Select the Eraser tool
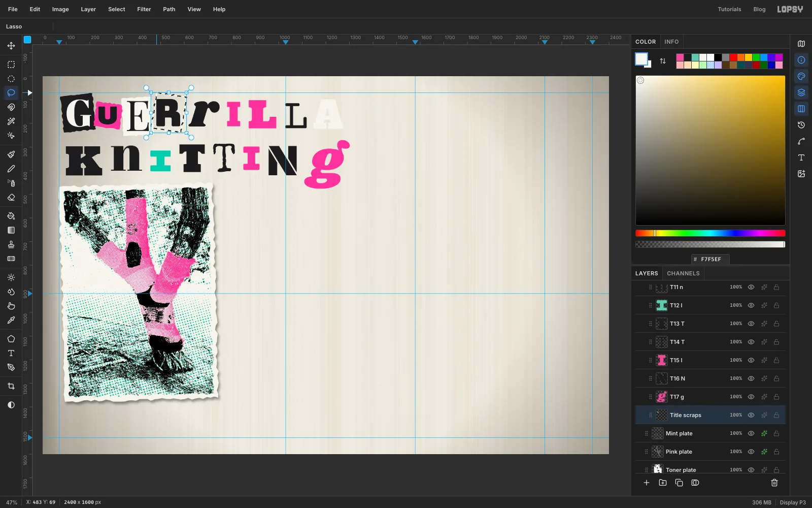Screen dimensions: 812x508 click(x=11, y=197)
